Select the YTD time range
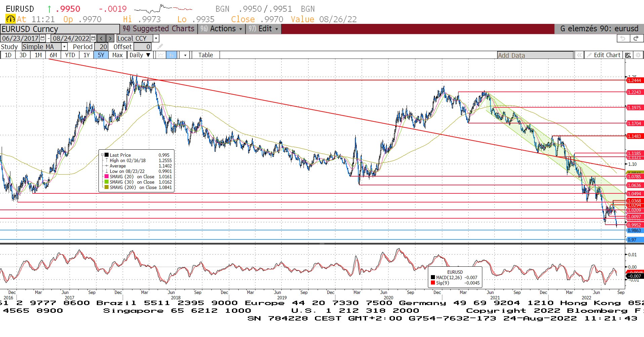Image resolution: width=644 pixels, height=337 pixels. 70,55
